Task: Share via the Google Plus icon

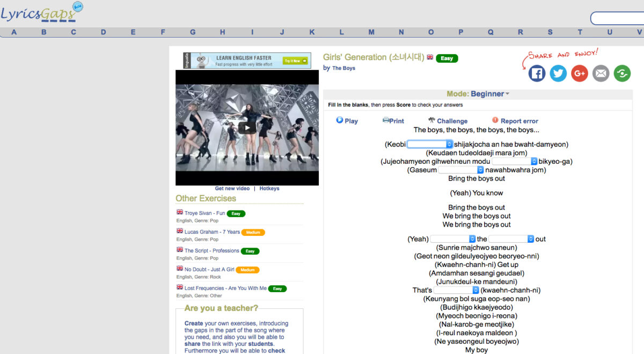Action: pyautogui.click(x=580, y=73)
